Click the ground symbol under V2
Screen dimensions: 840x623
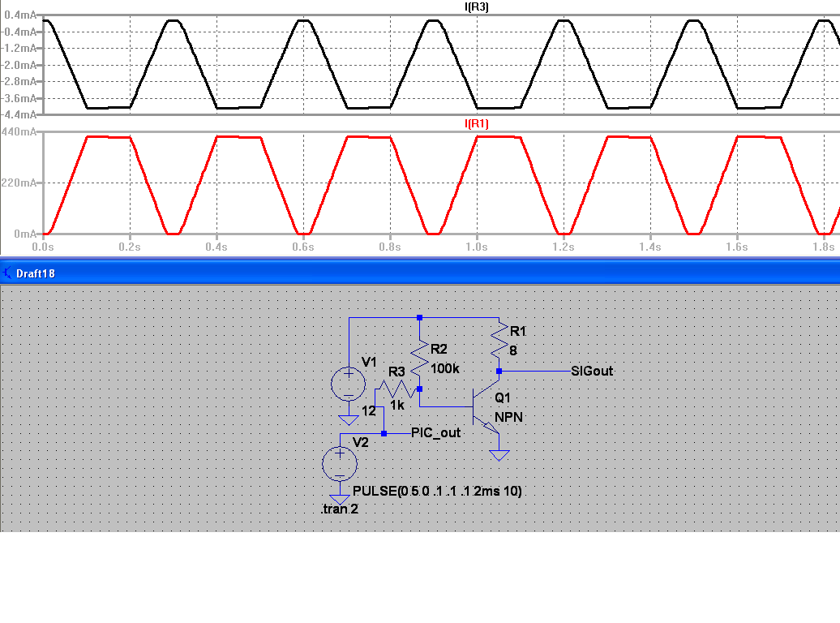(340, 500)
